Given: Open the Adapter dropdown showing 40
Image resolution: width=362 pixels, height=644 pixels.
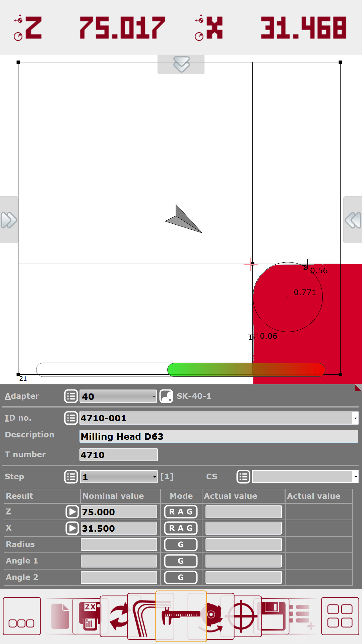Looking at the screenshot, I should pyautogui.click(x=118, y=396).
